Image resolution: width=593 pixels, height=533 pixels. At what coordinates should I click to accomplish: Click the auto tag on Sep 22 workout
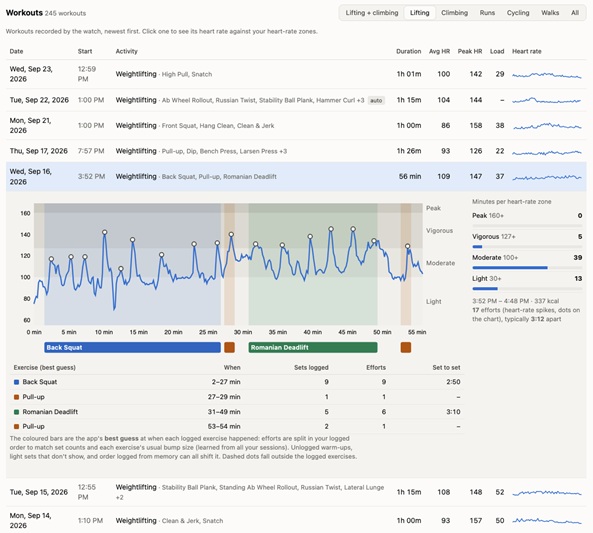pos(376,101)
